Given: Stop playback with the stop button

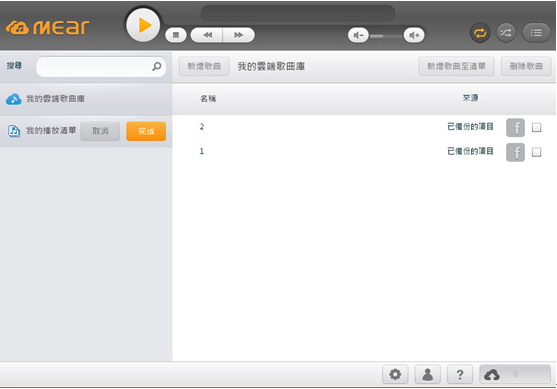Looking at the screenshot, I should click(x=176, y=35).
